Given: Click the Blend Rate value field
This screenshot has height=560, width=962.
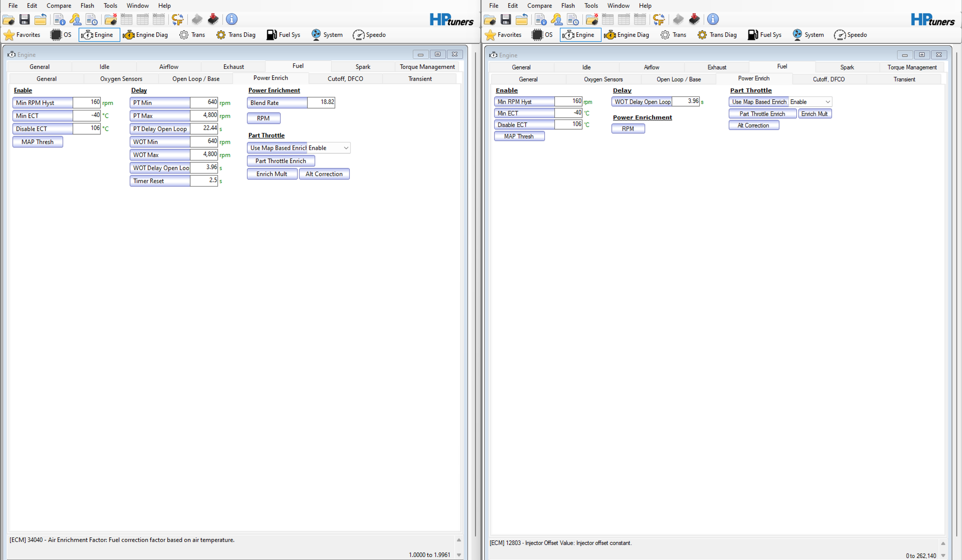Looking at the screenshot, I should click(321, 102).
